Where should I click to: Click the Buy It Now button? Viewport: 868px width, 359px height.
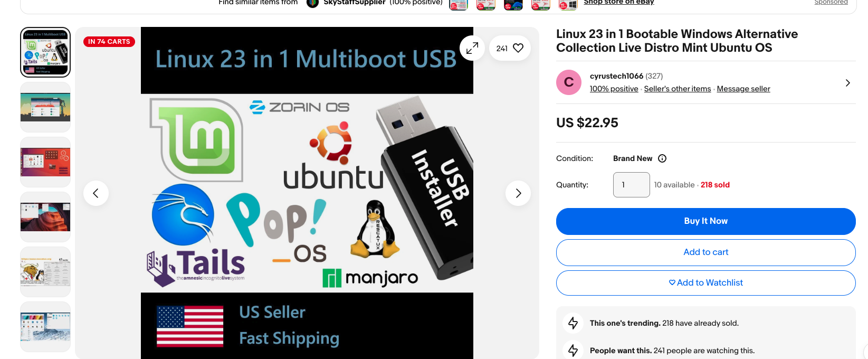[706, 221]
